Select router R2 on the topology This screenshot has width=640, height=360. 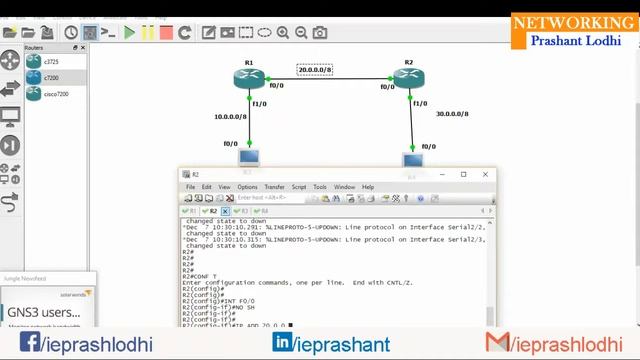(409, 78)
